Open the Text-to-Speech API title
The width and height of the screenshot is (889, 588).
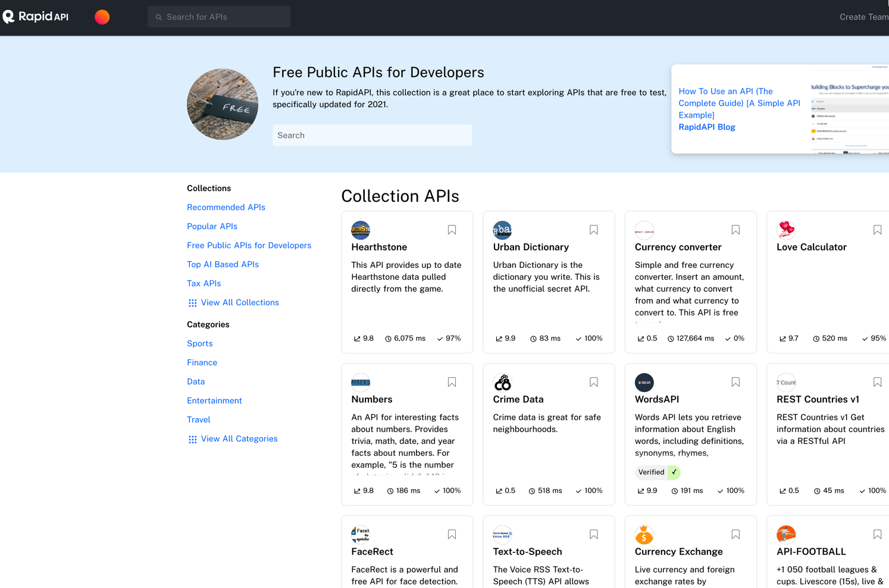coord(528,552)
